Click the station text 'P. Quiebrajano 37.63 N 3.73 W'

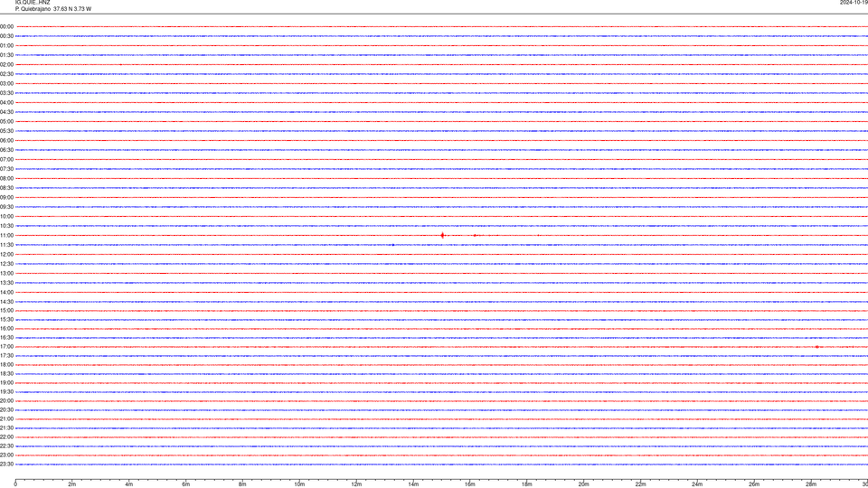point(53,9)
